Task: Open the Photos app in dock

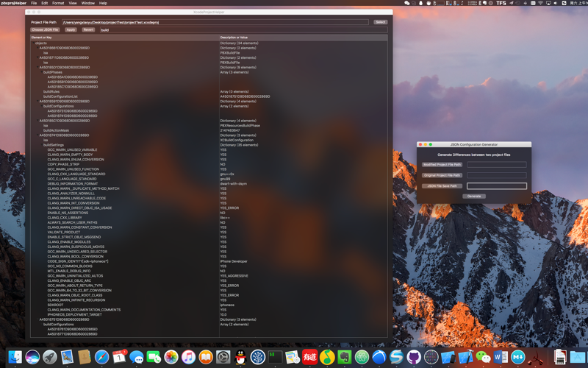Action: tap(171, 357)
